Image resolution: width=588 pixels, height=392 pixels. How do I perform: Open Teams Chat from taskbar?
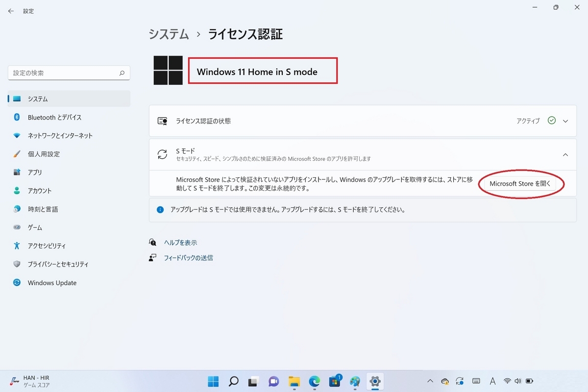[x=273, y=381]
